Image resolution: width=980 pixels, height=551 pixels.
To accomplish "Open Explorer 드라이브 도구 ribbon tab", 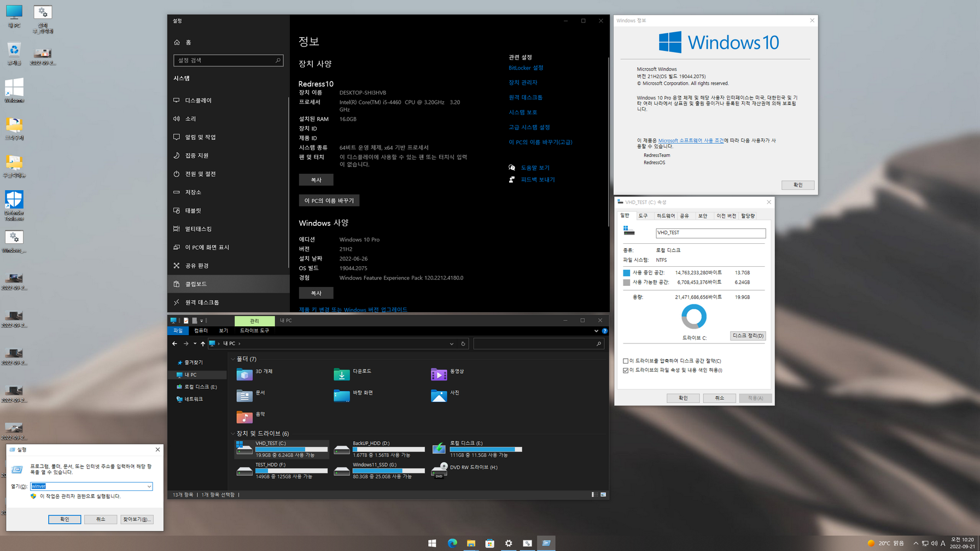I will point(254,331).
